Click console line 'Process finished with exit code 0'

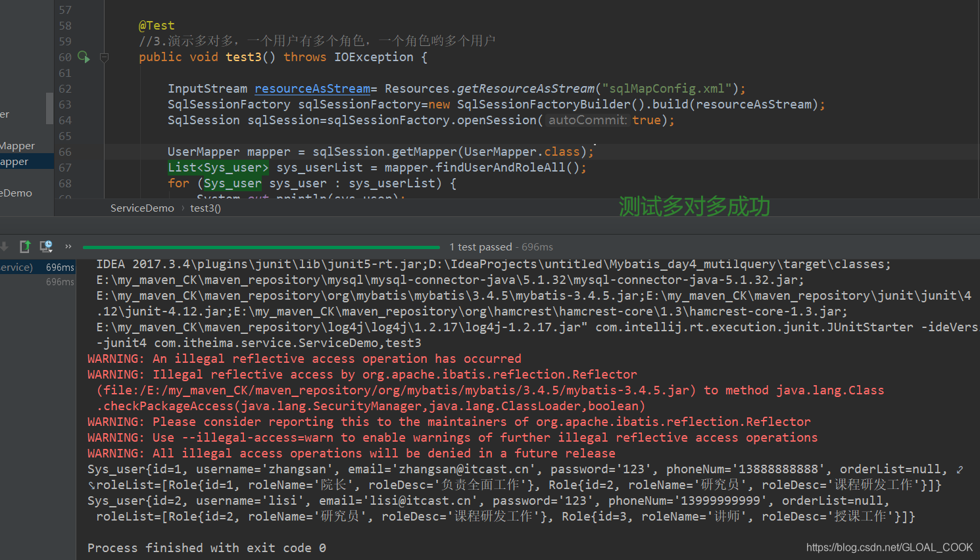207,548
